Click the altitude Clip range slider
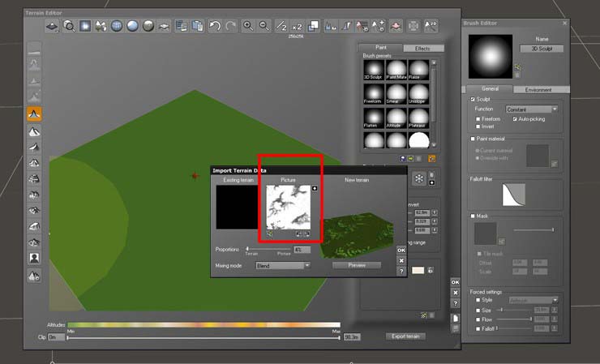The width and height of the screenshot is (600, 364). tap(204, 337)
